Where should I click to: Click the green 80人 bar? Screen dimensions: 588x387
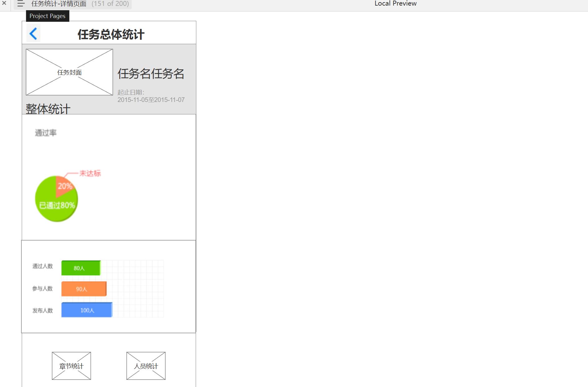point(81,268)
